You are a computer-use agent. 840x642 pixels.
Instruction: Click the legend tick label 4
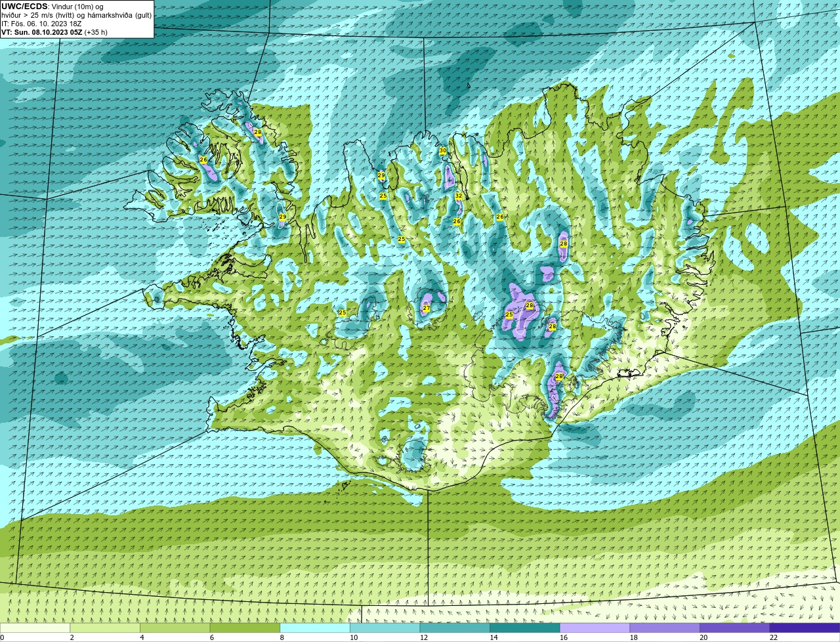click(x=142, y=637)
